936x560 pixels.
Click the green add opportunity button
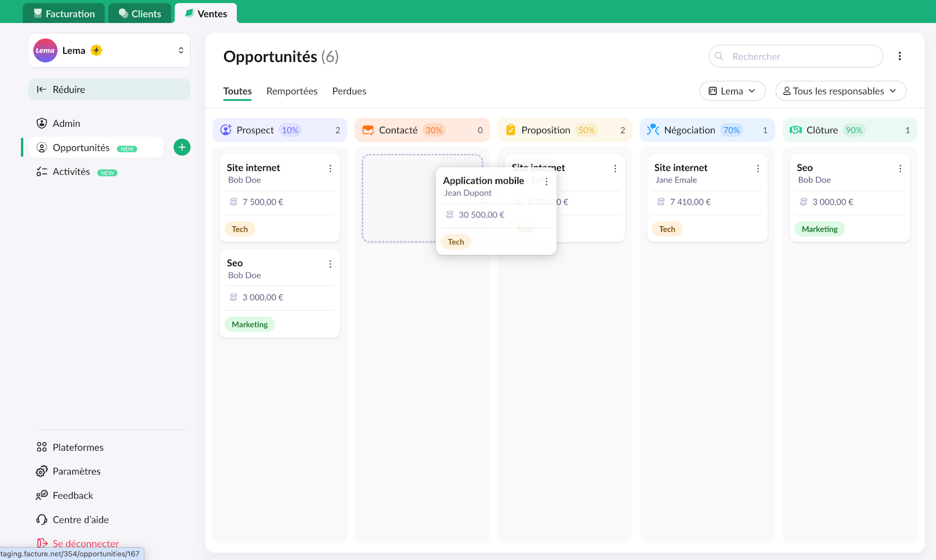tap(182, 147)
